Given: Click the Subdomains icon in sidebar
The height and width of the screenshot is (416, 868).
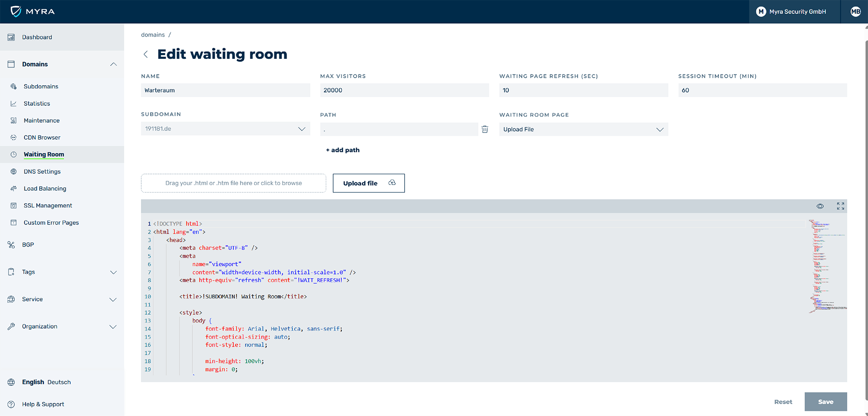Looking at the screenshot, I should pyautogui.click(x=13, y=87).
